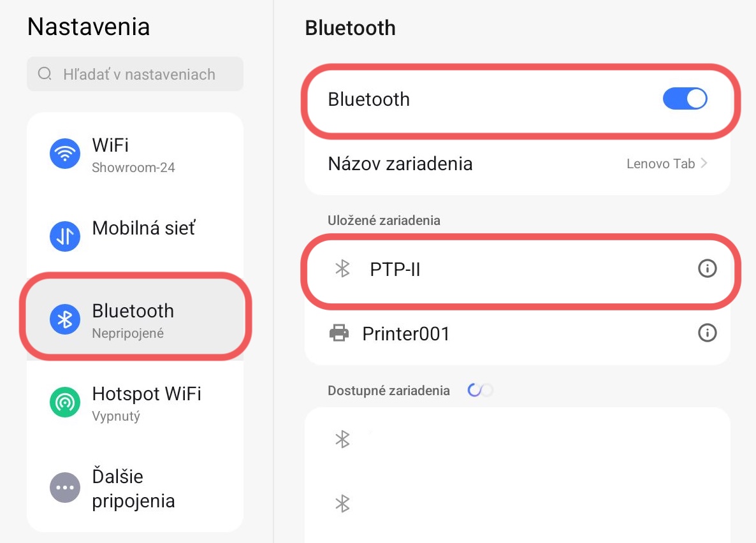Screen dimensions: 756x543
Task: Select Mobilná sieť in sidebar
Action: pyautogui.click(x=143, y=228)
